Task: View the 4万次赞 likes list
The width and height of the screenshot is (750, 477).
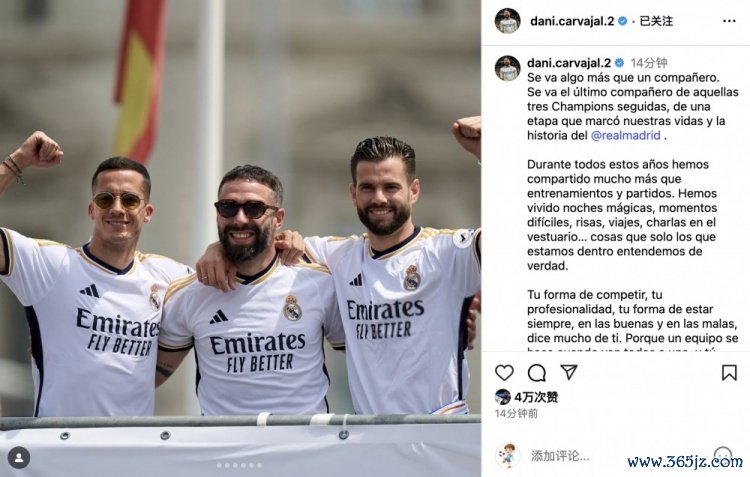Action: click(536, 397)
